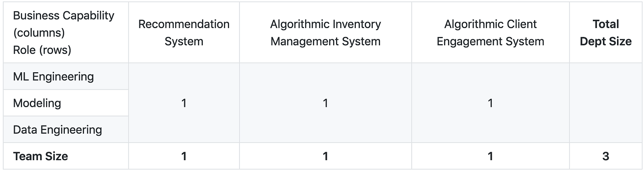Click Team Size value under Recommendation System

click(x=184, y=156)
